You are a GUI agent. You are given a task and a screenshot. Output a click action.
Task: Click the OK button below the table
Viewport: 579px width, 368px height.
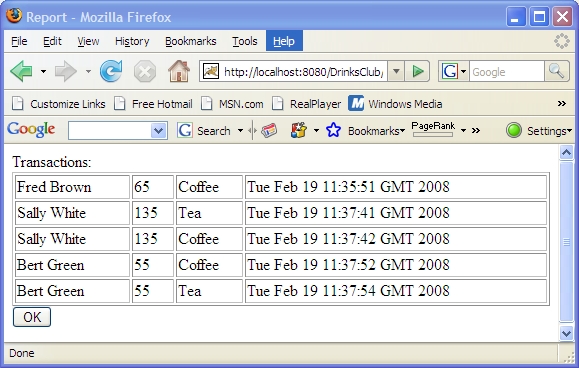coord(32,317)
